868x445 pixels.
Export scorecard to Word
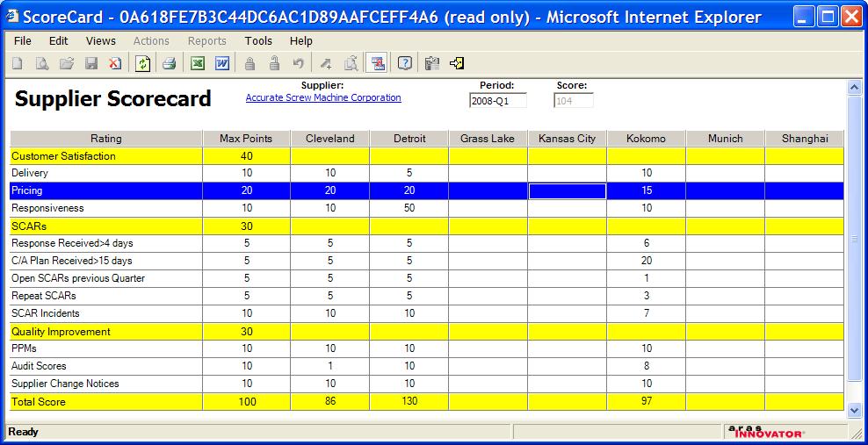[222, 63]
